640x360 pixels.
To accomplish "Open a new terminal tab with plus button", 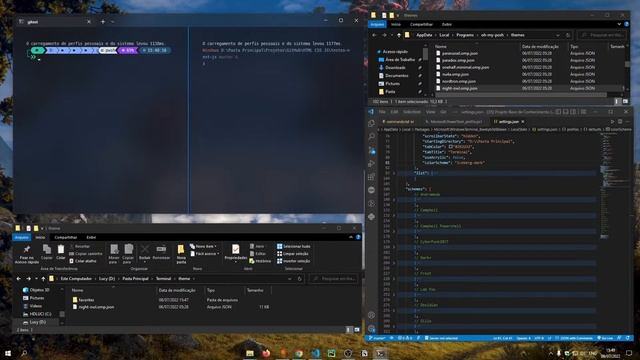I will (103, 22).
